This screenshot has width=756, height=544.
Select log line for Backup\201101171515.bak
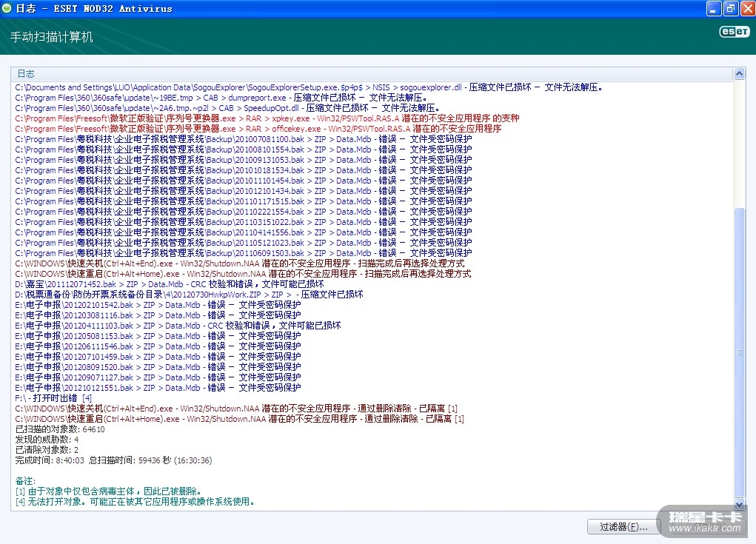click(244, 201)
